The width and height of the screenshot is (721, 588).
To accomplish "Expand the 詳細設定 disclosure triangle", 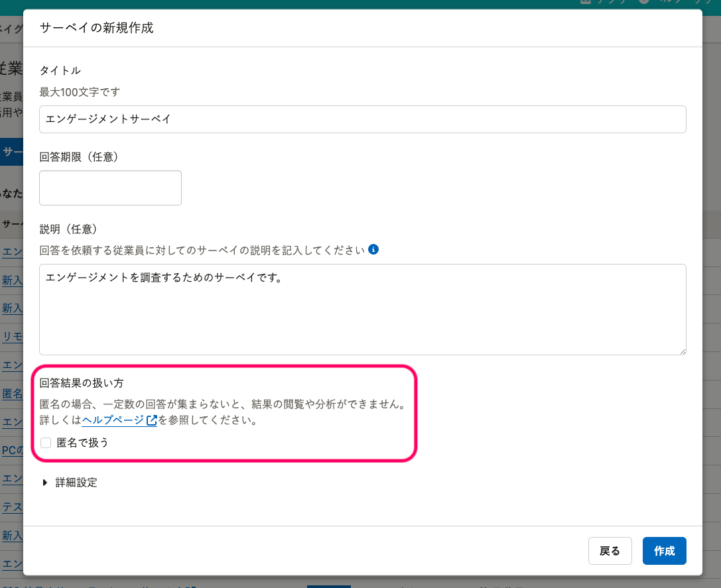I will 45,483.
